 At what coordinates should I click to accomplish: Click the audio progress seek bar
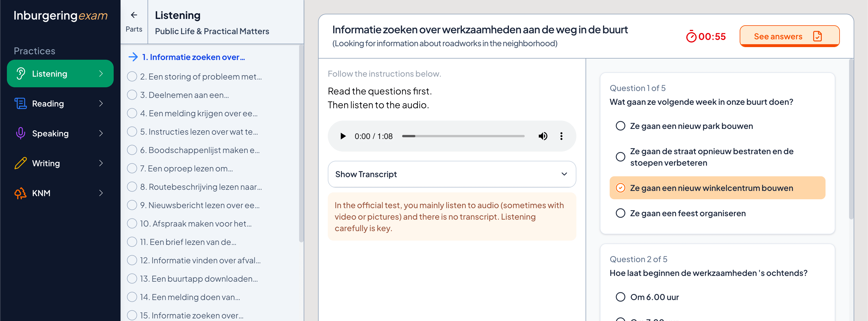[x=463, y=136]
